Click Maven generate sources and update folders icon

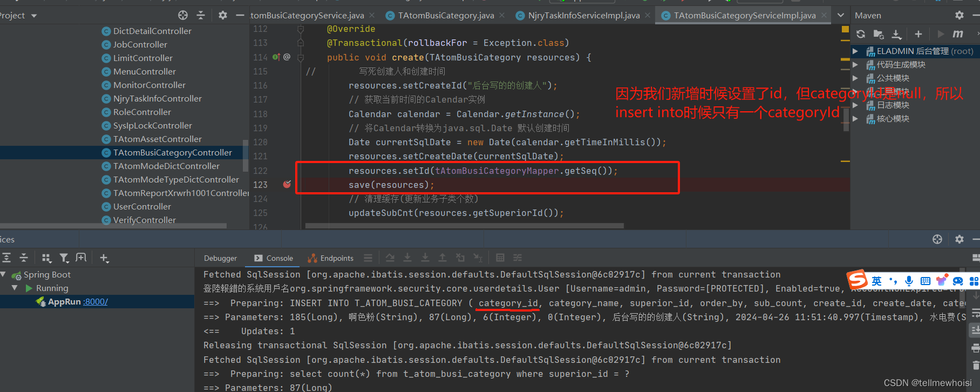tap(879, 34)
